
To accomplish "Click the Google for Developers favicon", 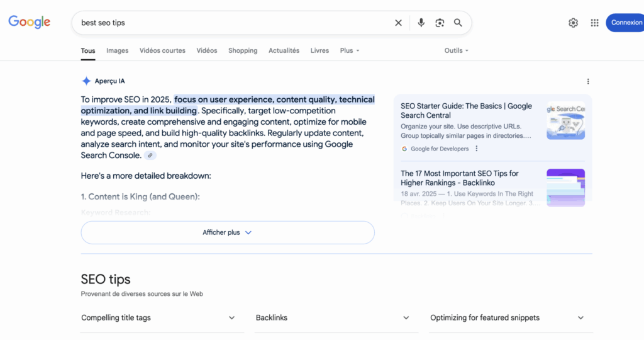I will click(404, 149).
